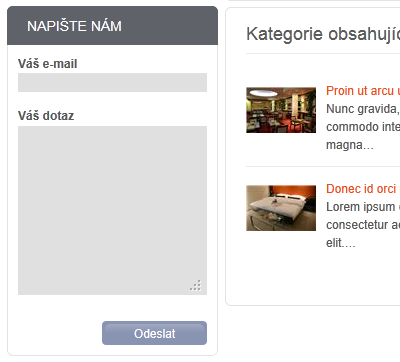Open the "Proin ut arcu" article link

point(363,91)
